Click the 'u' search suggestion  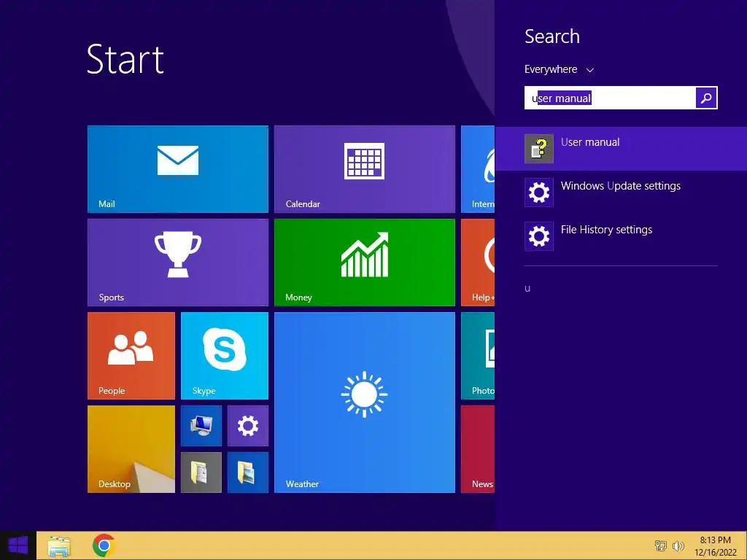527,288
